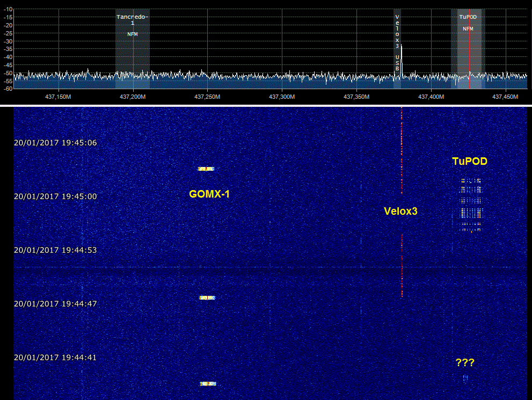Click the 19:44:53 waterfall timestamp
532x400 pixels.
55,250
